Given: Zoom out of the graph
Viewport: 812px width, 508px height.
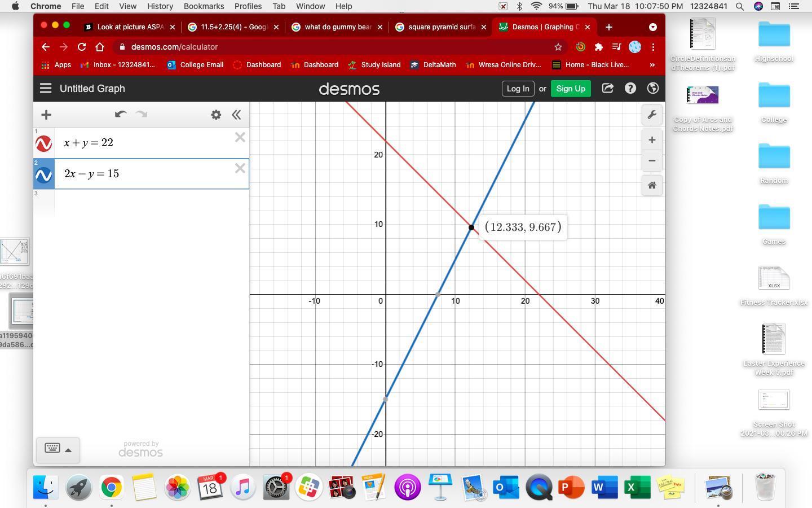Looking at the screenshot, I should (652, 161).
